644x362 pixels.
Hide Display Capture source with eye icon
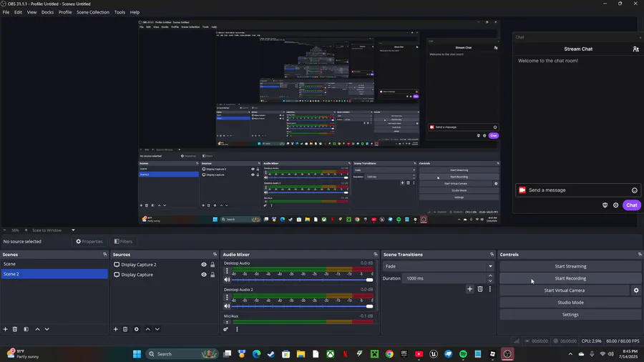click(204, 275)
